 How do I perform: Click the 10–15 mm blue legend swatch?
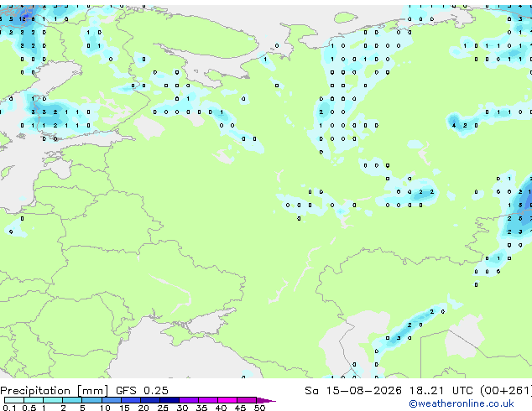112,400
